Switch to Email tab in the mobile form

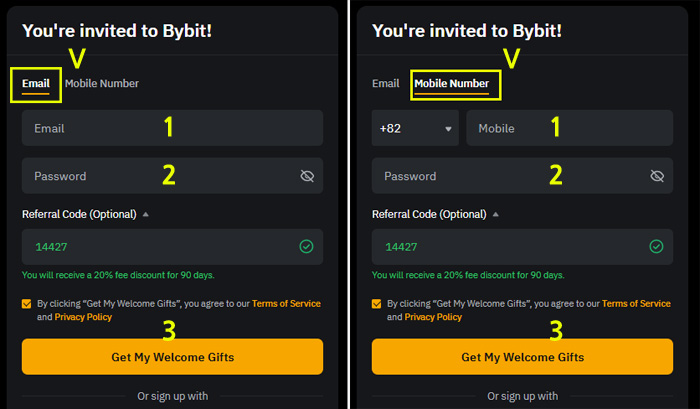[x=385, y=84]
